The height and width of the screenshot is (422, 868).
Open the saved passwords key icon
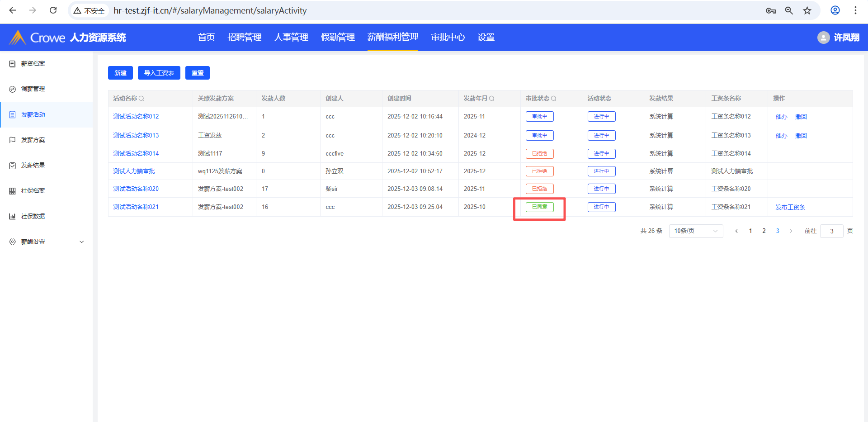[x=771, y=10]
